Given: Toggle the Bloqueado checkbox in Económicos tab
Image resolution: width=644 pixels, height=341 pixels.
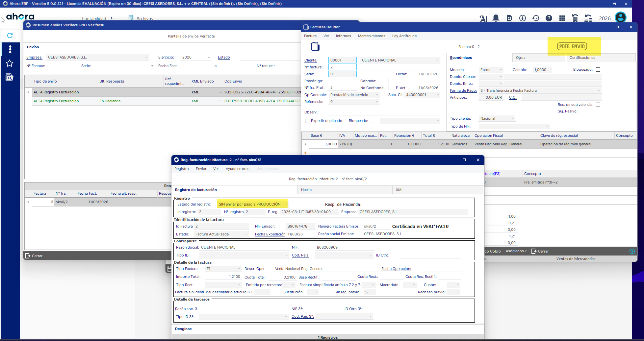Looking at the screenshot, I should point(598,70).
